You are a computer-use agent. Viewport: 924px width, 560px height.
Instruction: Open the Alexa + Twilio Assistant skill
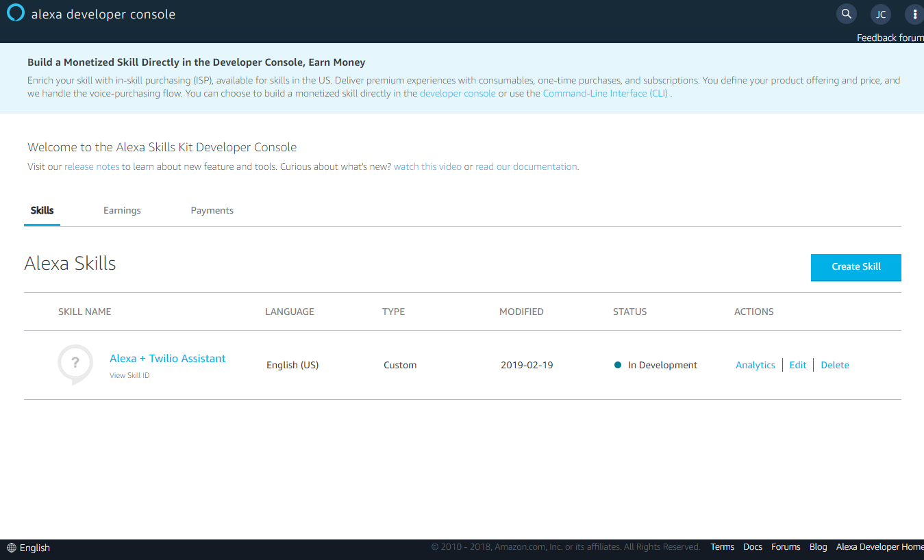[168, 358]
